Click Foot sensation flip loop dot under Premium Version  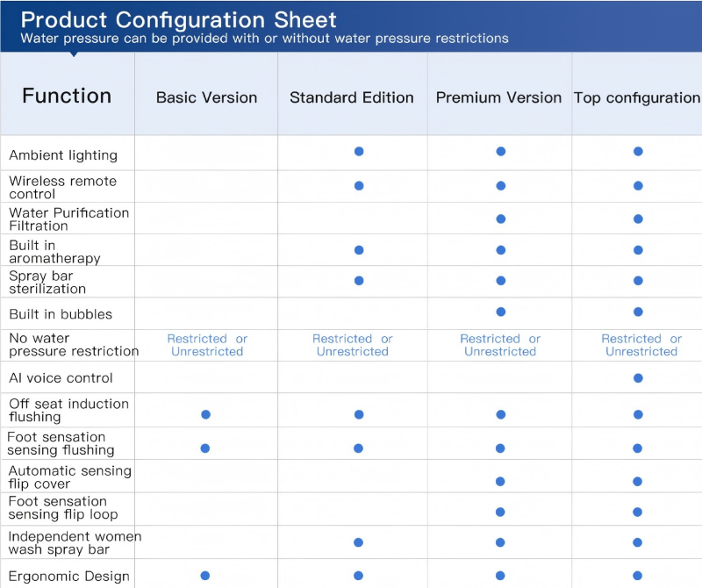click(x=500, y=512)
